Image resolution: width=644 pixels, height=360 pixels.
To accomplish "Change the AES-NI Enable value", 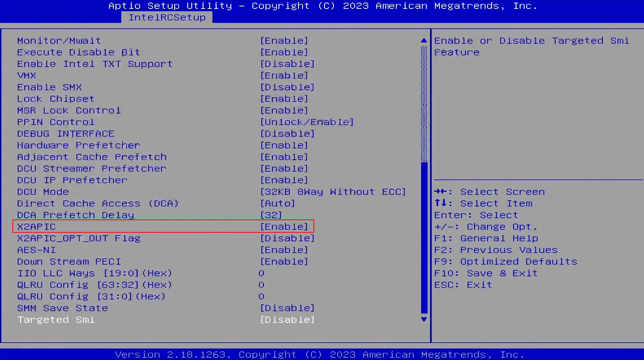I will point(284,250).
